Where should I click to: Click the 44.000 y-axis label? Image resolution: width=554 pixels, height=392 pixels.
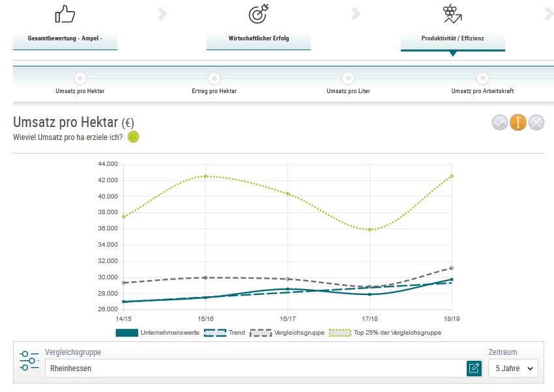(108, 164)
